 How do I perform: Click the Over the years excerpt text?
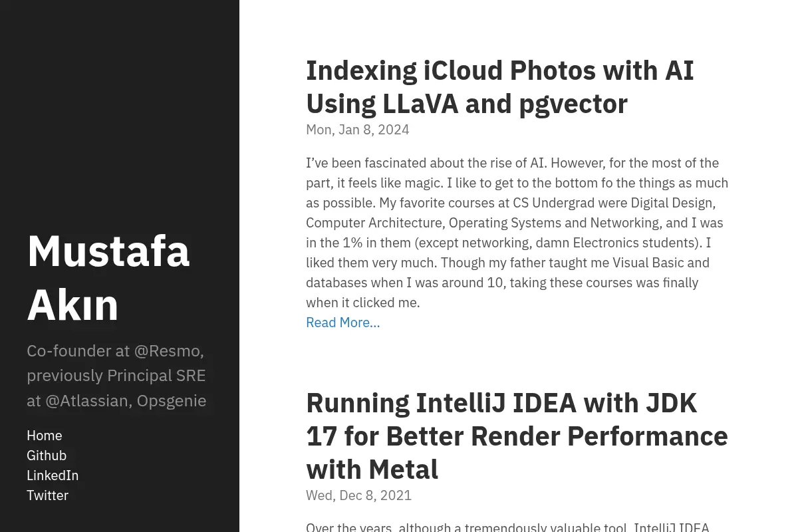coord(507,527)
